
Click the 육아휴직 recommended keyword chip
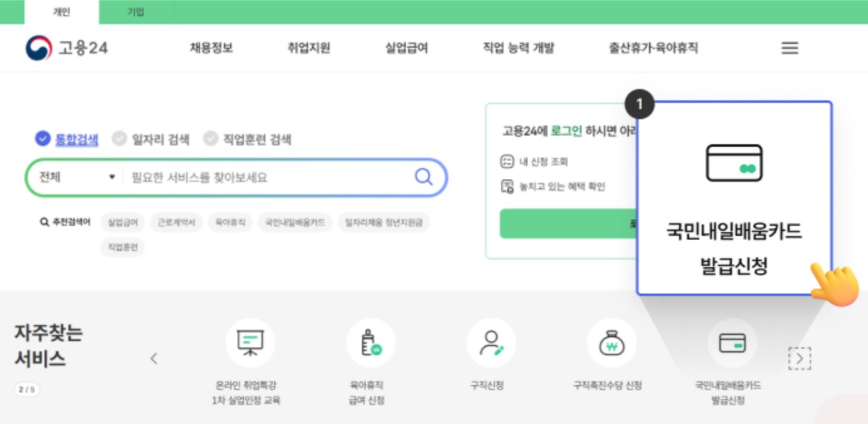point(230,223)
